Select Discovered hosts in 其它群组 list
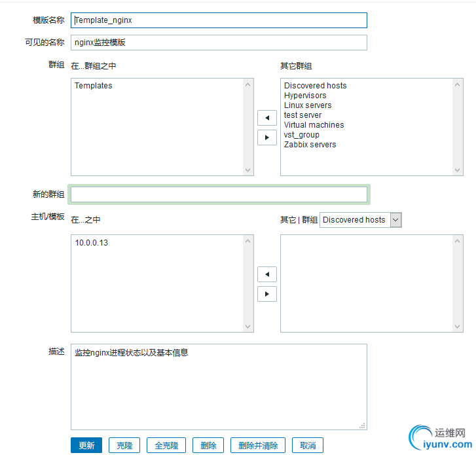Screen dimensions: 476x455 pyautogui.click(x=315, y=86)
